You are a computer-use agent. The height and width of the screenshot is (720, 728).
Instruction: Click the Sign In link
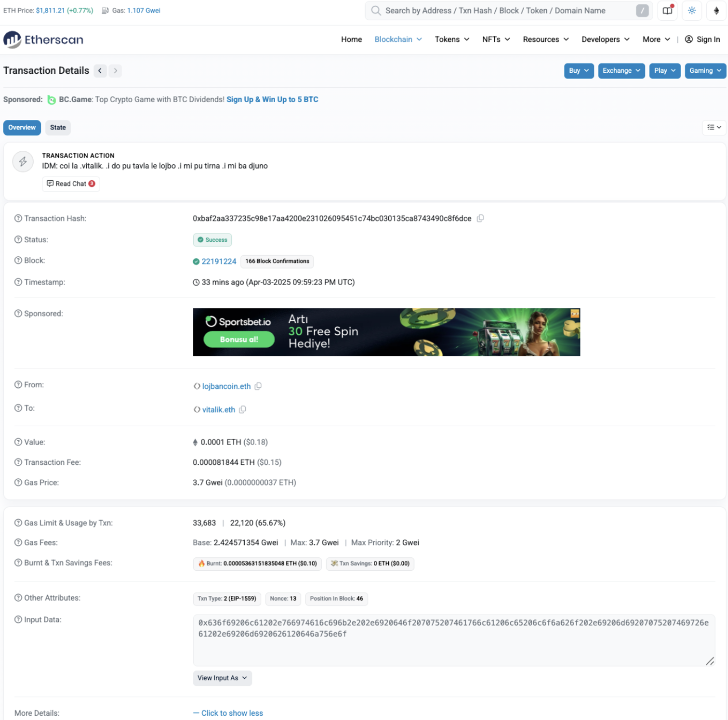point(708,39)
